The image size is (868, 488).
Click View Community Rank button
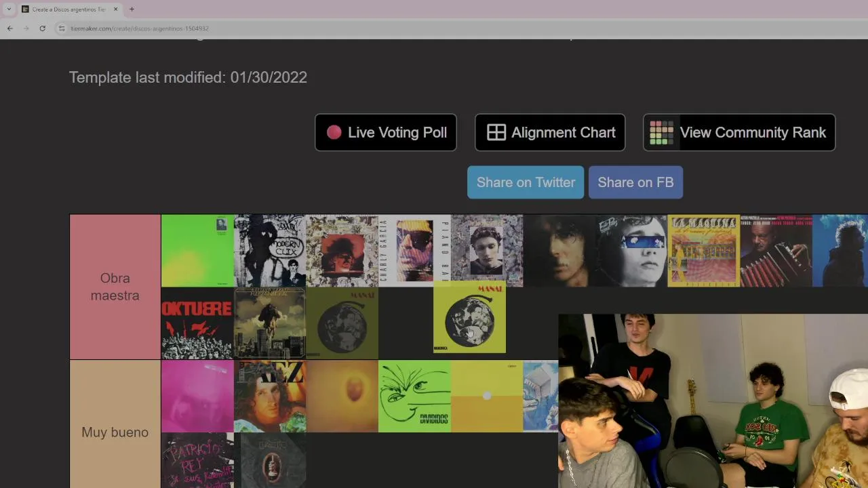coord(739,132)
